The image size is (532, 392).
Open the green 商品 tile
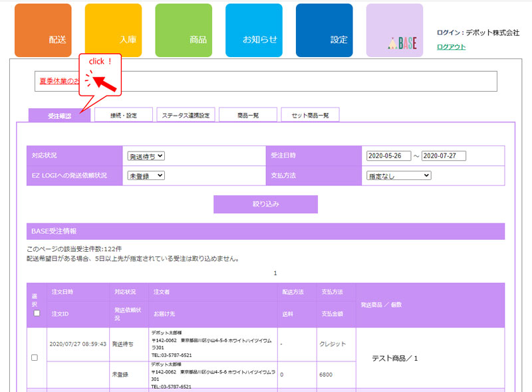click(184, 30)
